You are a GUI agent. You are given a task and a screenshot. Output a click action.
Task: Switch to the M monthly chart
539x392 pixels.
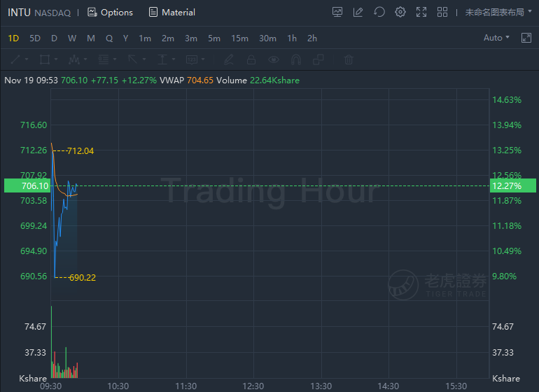click(x=91, y=38)
